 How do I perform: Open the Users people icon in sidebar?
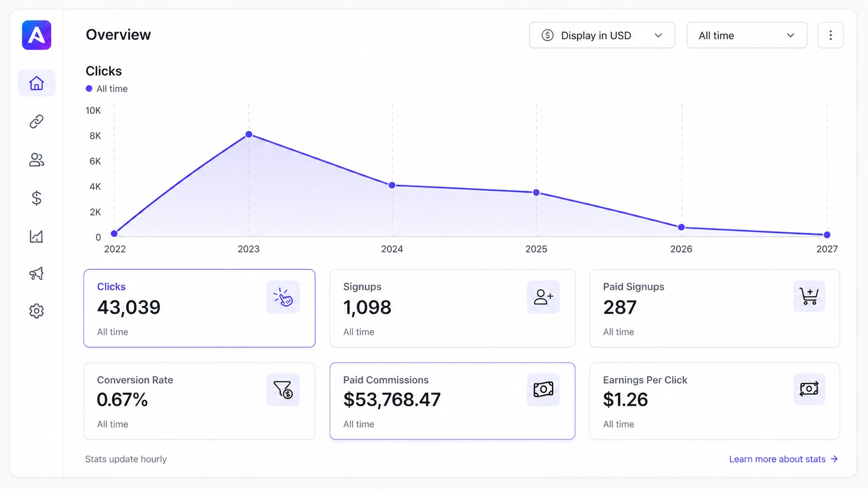(36, 160)
